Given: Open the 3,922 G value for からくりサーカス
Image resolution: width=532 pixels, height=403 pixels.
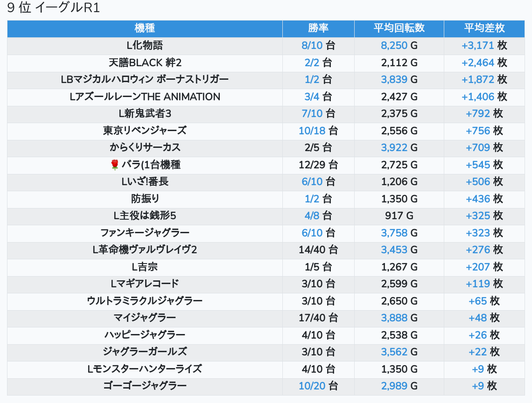Looking at the screenshot, I should (x=394, y=148).
